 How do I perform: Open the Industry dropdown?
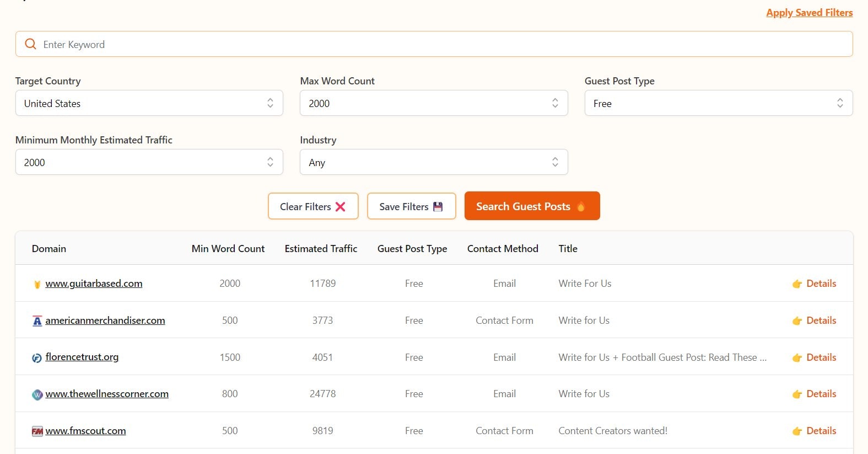pyautogui.click(x=434, y=162)
